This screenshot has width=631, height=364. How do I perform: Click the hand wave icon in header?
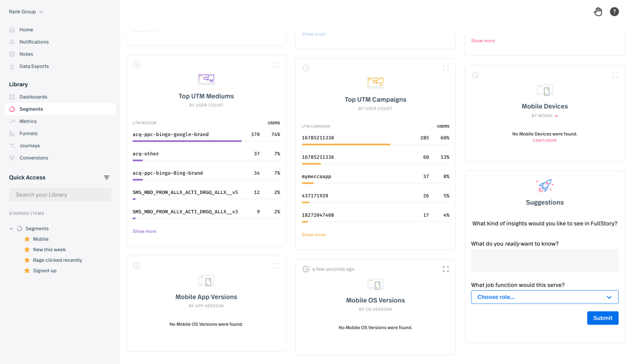tap(598, 12)
